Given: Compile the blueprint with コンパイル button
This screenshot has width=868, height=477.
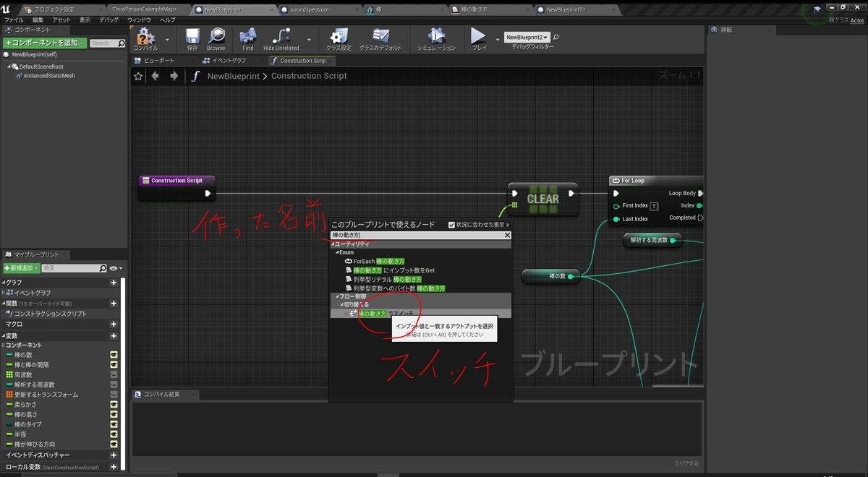Looking at the screenshot, I should (145, 39).
